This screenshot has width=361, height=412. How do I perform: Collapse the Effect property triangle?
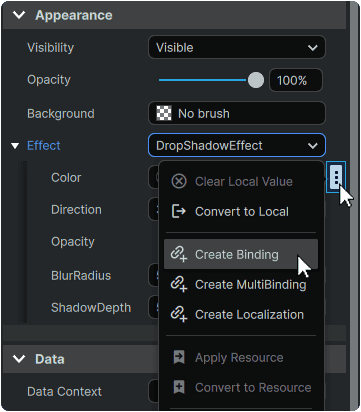[15, 146]
